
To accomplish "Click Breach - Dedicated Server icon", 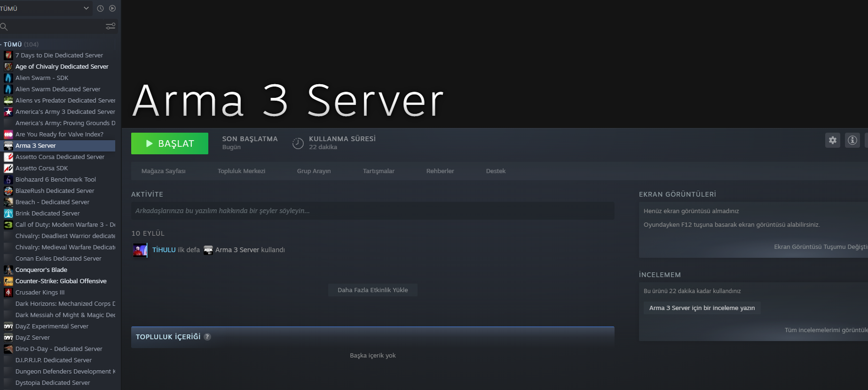I will (x=8, y=202).
